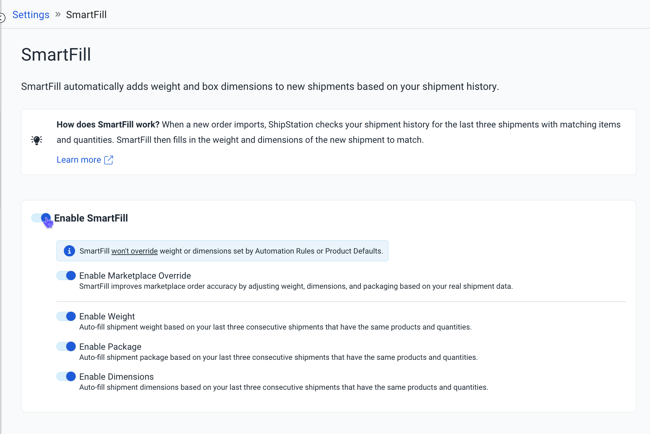Switch off the Enable Package toggle
This screenshot has width=650, height=434.
(66, 347)
